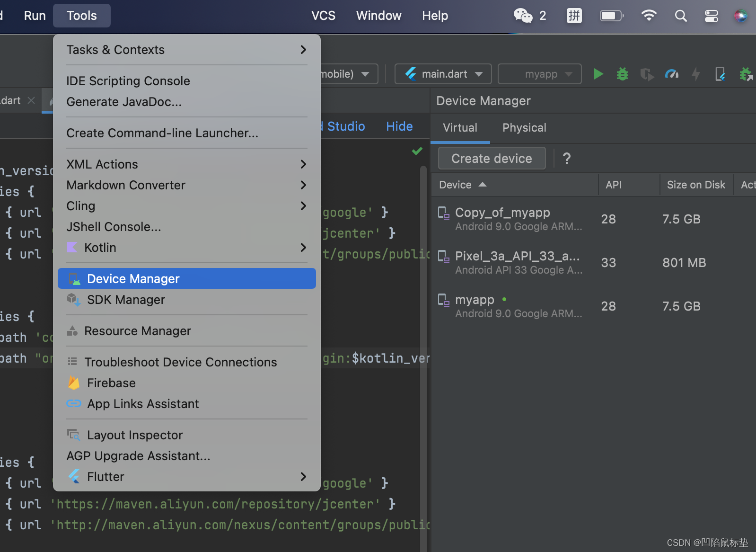
Task: Click the myapp virtual device icon
Action: tap(443, 300)
